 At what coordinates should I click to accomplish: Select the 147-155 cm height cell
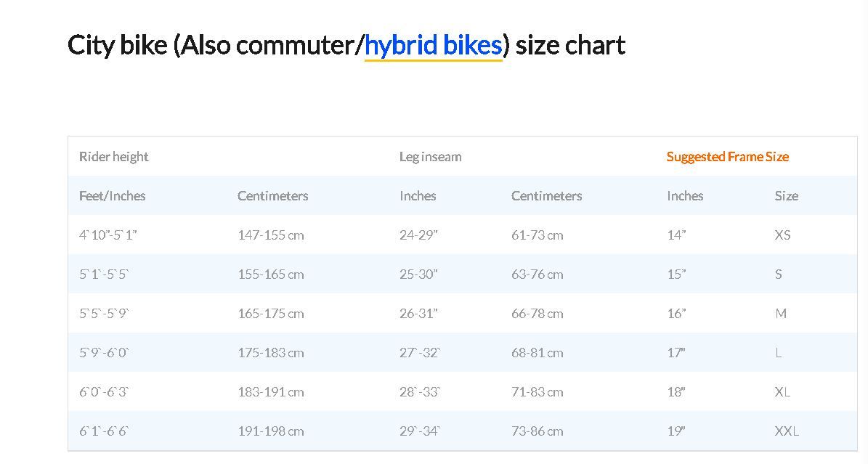271,235
